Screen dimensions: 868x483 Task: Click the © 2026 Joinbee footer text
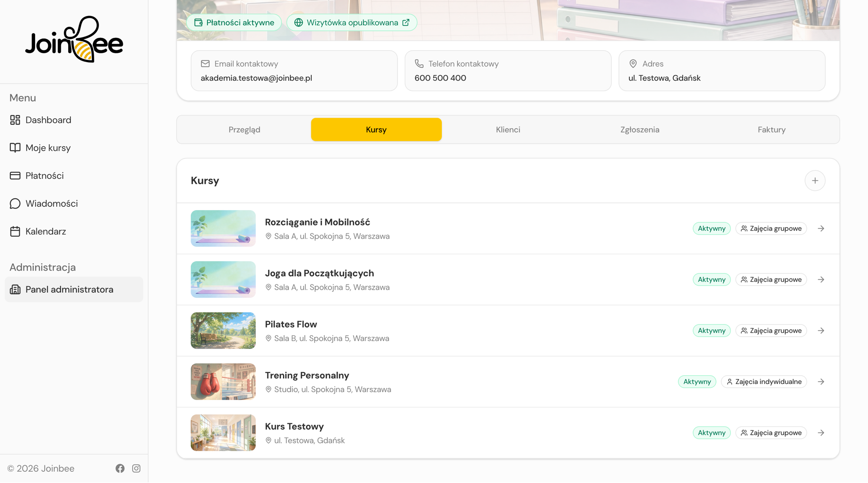(x=41, y=468)
